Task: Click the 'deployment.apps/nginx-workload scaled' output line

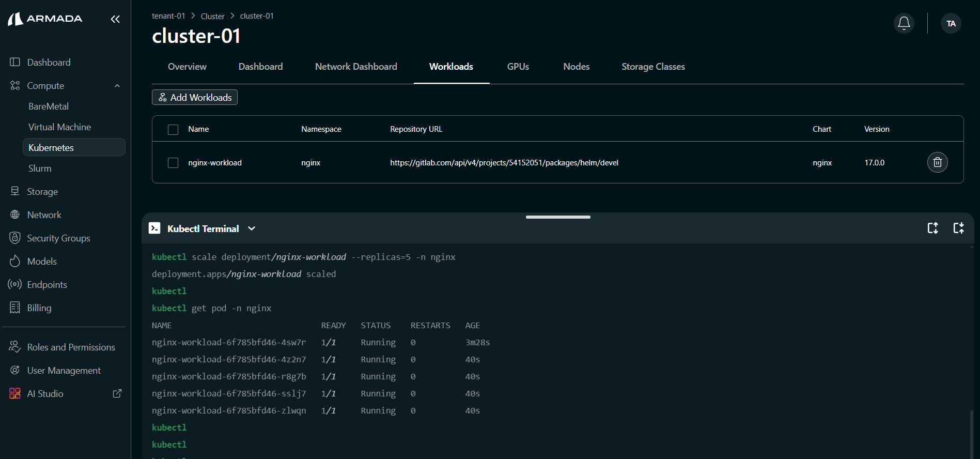Action: (244, 274)
